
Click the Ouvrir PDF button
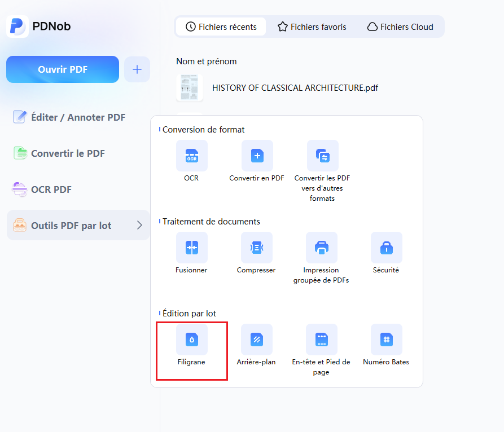tap(63, 69)
